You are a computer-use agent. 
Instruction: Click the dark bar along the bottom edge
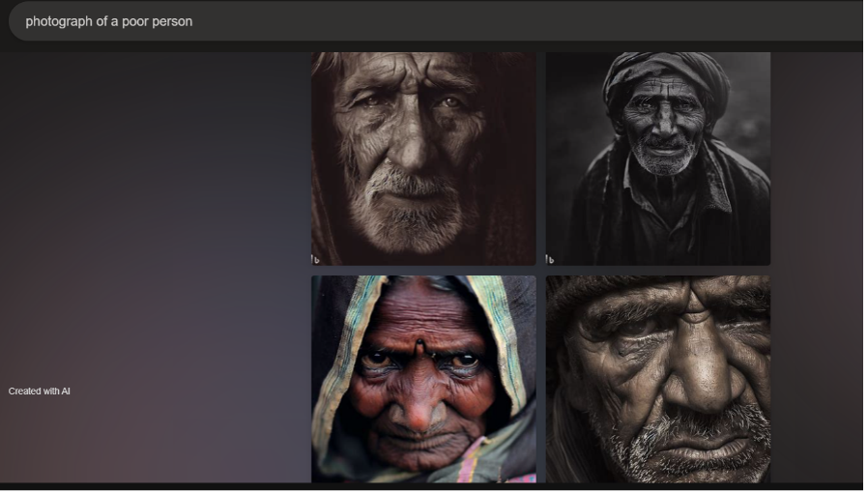[434, 487]
